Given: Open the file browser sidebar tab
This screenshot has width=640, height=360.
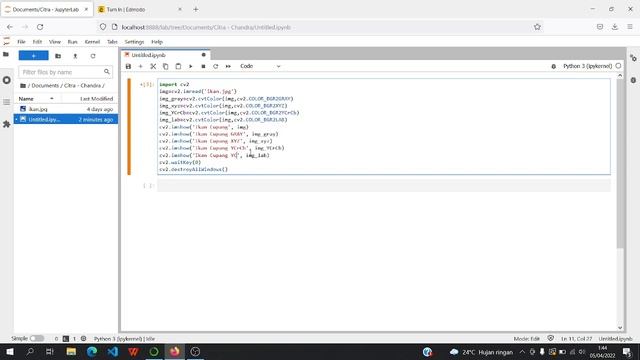Looking at the screenshot, I should [x=6, y=54].
